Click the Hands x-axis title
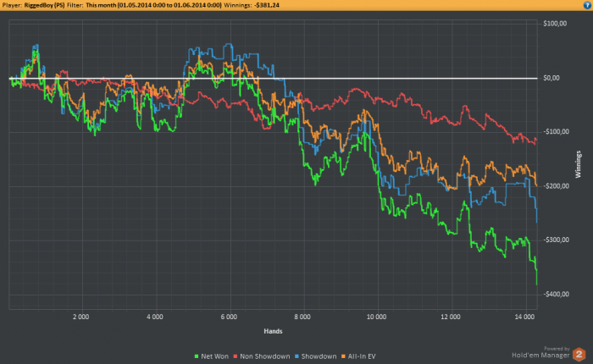This screenshot has width=593, height=364. [273, 331]
